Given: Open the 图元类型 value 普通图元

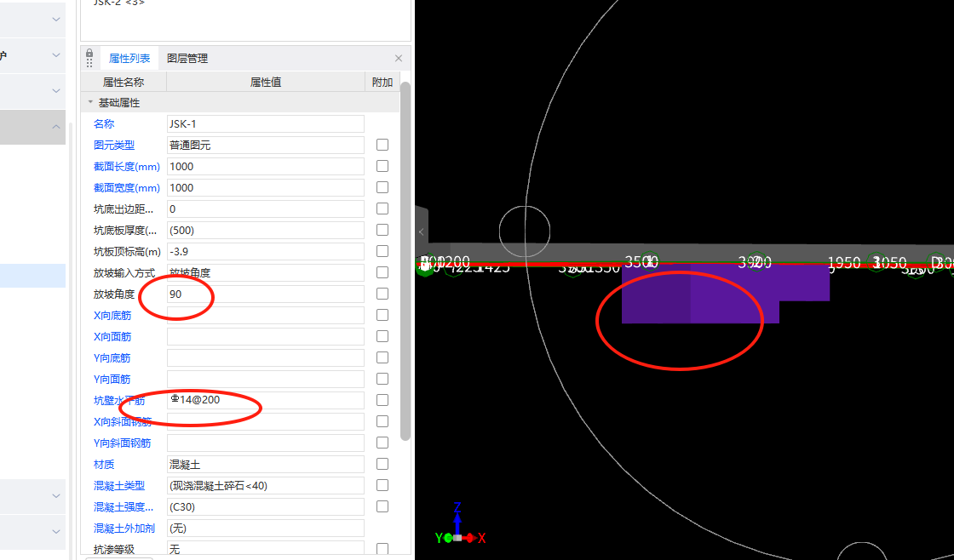Looking at the screenshot, I should (265, 146).
